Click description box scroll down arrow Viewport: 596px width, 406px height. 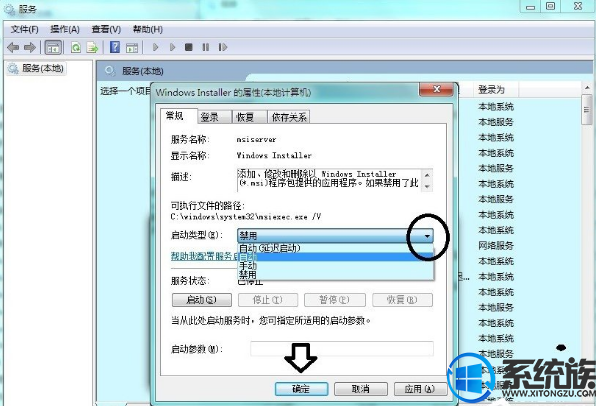point(427,186)
